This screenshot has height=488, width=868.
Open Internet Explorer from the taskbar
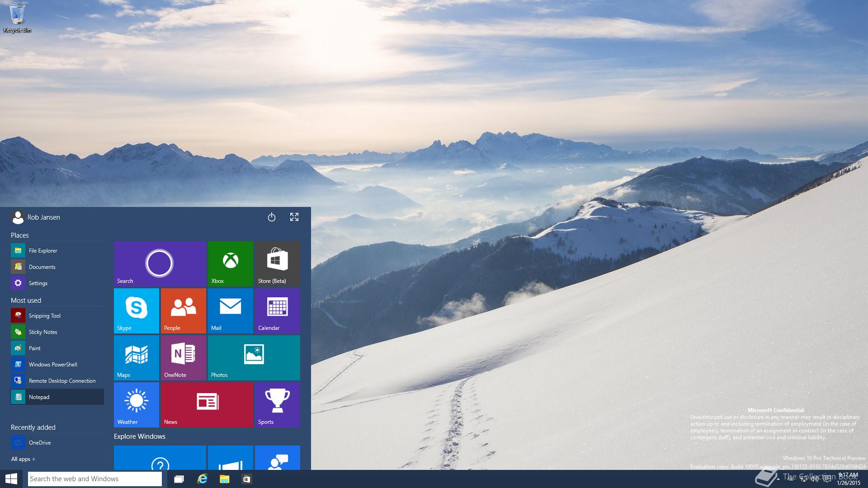pos(202,479)
